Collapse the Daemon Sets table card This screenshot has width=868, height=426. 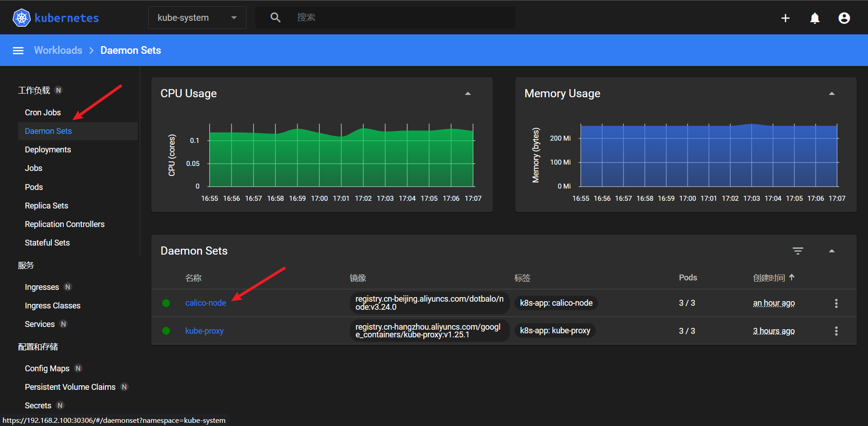(832, 251)
